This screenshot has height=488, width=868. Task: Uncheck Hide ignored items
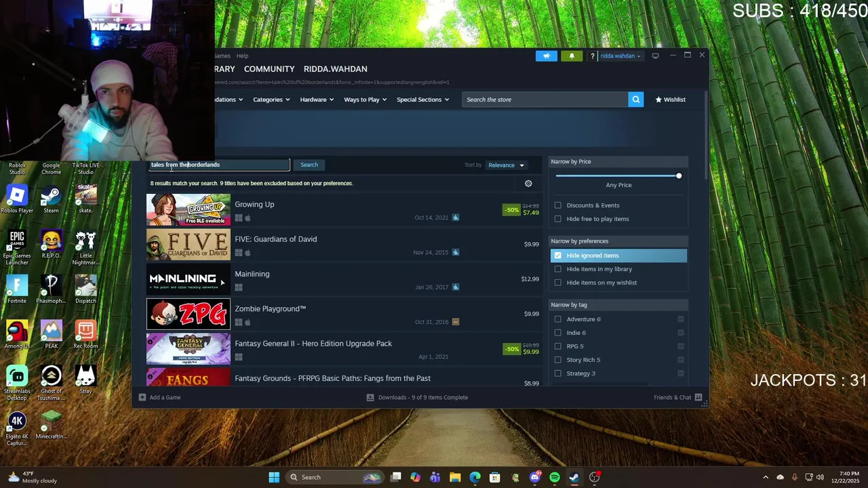click(558, 256)
